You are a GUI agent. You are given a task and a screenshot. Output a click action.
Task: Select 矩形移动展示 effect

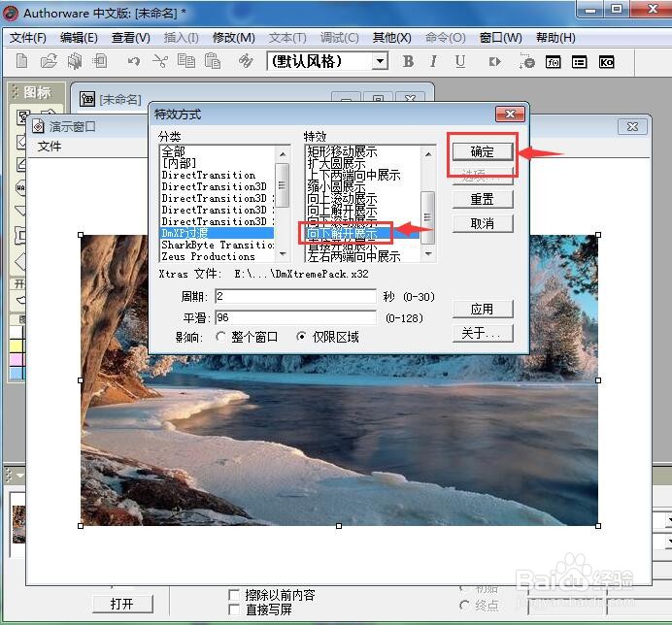pos(342,151)
